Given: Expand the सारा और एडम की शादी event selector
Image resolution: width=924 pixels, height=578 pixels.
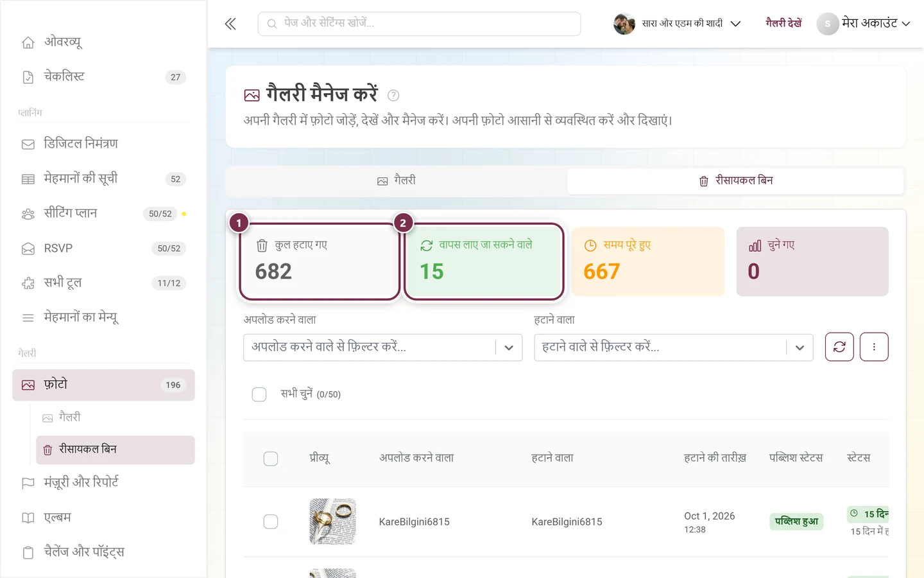Looking at the screenshot, I should [678, 24].
